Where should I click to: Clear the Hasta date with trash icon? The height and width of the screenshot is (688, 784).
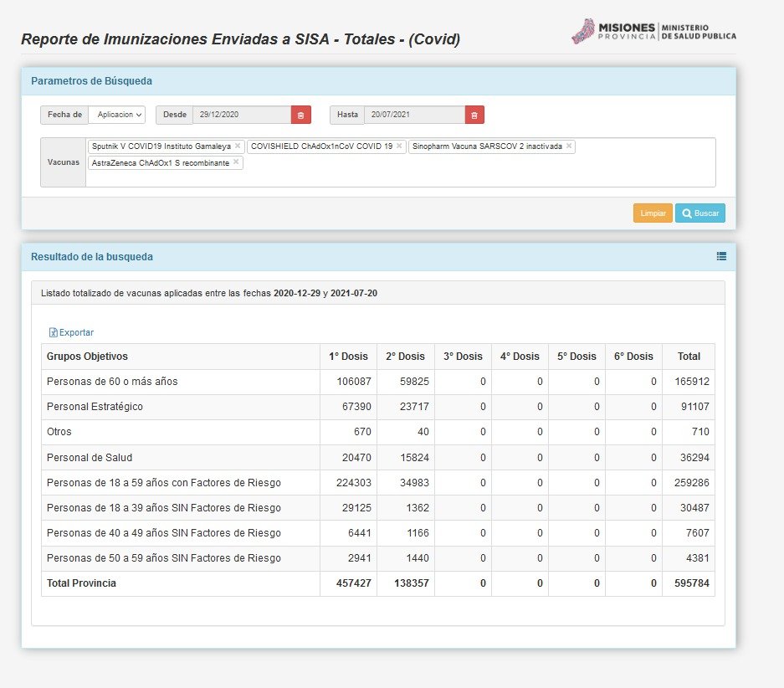pyautogui.click(x=474, y=115)
